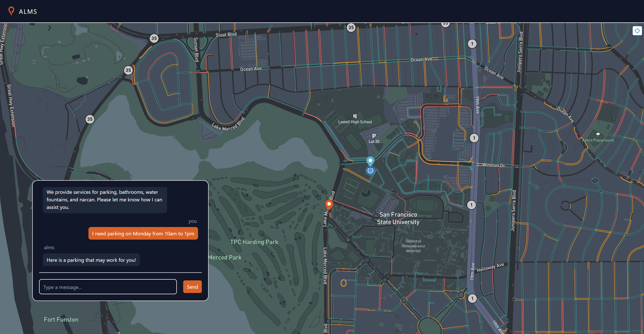Click the Garden of Remembrance Waterfall label
Viewport: 644px width, 334px height.
(413, 246)
